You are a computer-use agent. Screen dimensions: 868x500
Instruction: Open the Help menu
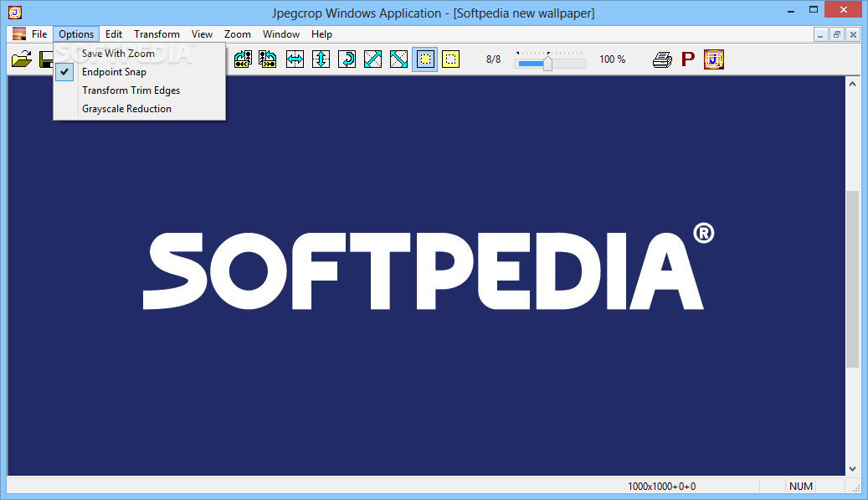coord(321,34)
